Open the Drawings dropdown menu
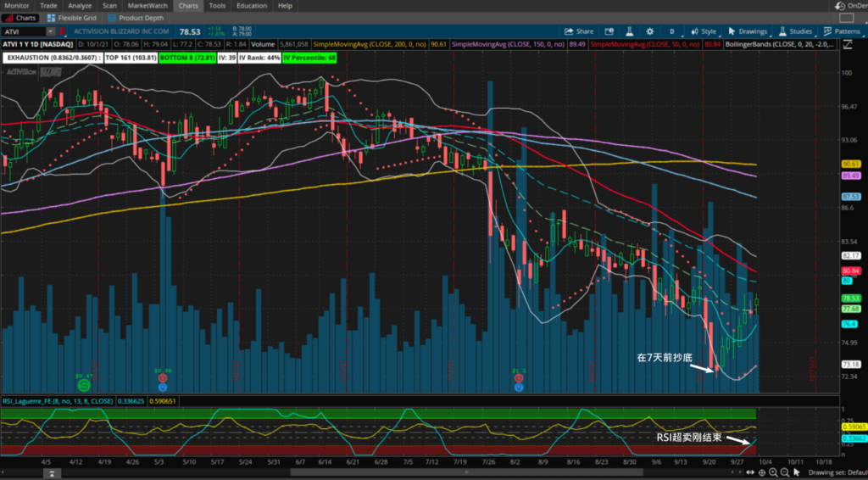This screenshot has height=480, width=868. pos(748,31)
